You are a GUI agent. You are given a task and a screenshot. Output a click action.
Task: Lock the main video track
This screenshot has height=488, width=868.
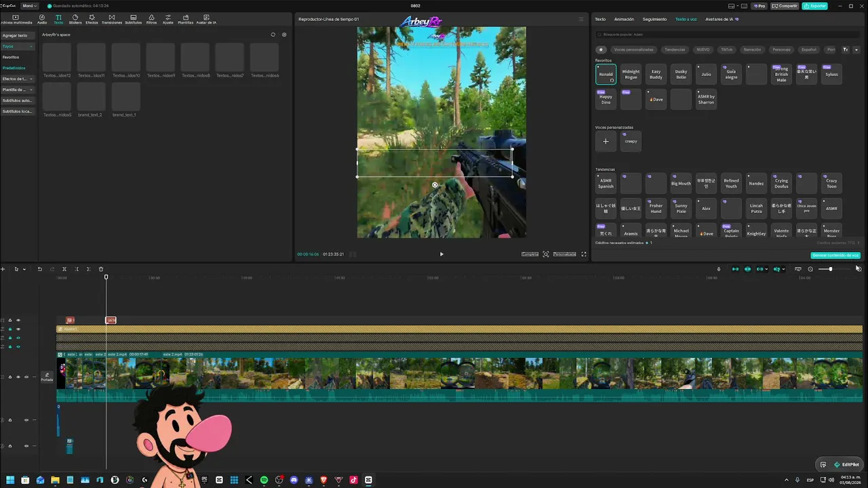[9, 377]
